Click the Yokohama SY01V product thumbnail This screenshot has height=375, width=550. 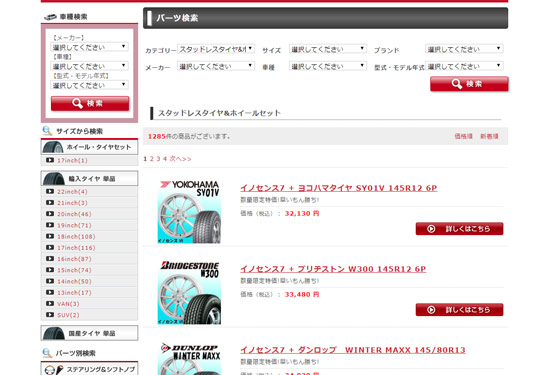coord(189,212)
